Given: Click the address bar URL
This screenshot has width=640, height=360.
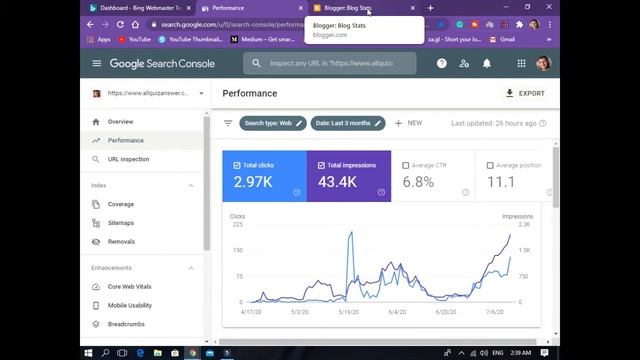Looking at the screenshot, I should tap(232, 24).
